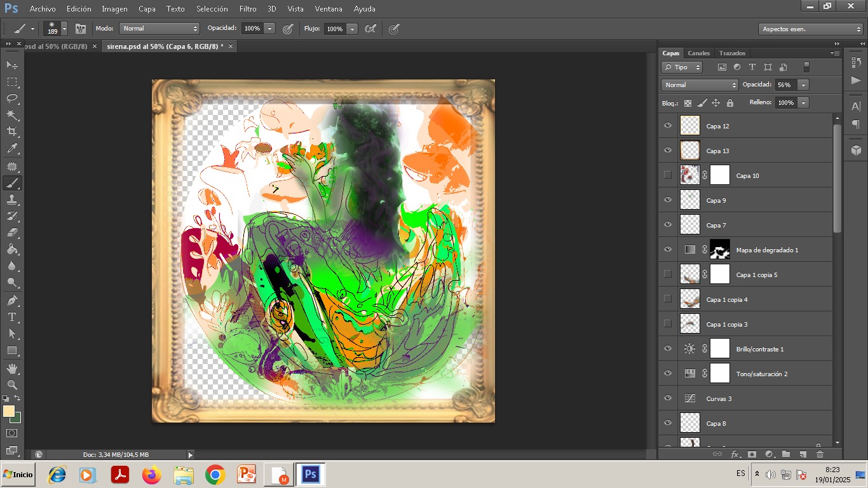Select the Rectangle shape tool
The height and width of the screenshot is (488, 868).
[x=12, y=350]
